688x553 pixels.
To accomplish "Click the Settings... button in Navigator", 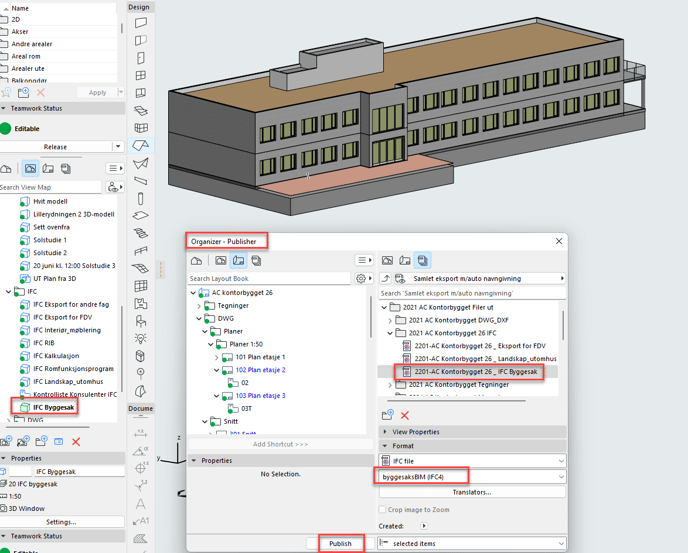I will pyautogui.click(x=61, y=522).
